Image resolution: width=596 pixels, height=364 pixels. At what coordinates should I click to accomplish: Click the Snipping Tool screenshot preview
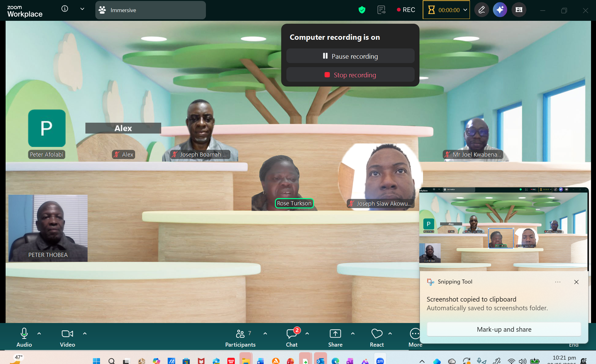[x=504, y=229]
